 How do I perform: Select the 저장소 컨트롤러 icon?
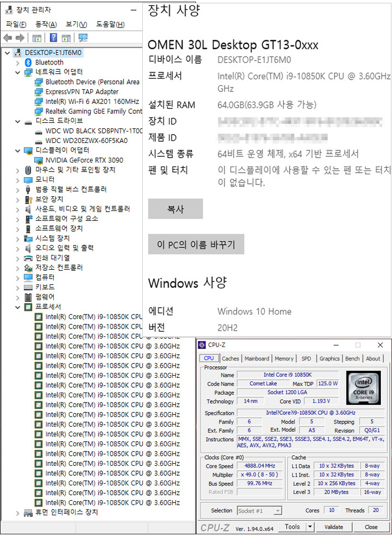point(29,267)
